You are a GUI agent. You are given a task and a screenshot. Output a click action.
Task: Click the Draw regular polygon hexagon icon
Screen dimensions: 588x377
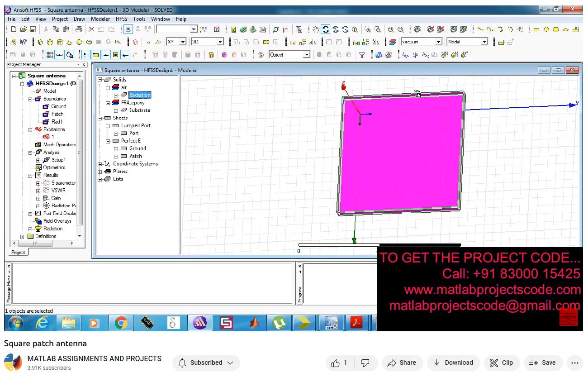point(556,29)
